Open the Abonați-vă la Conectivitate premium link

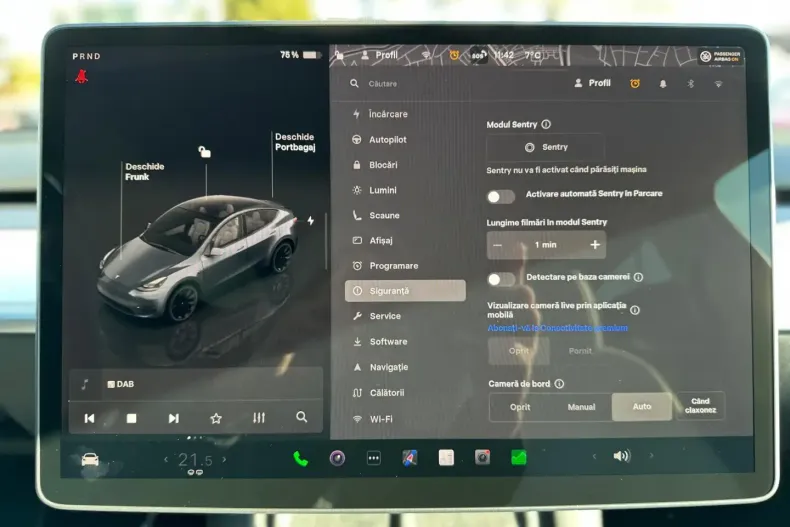click(558, 328)
